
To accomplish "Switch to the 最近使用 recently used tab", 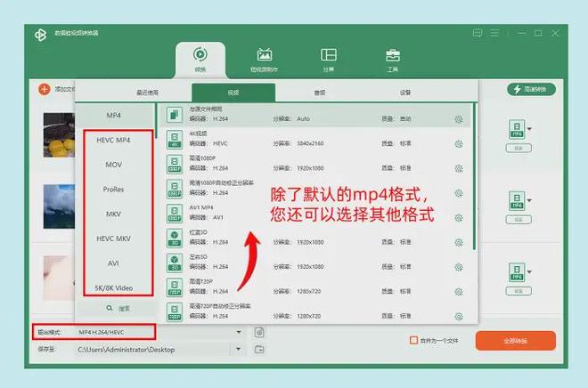I will point(147,93).
